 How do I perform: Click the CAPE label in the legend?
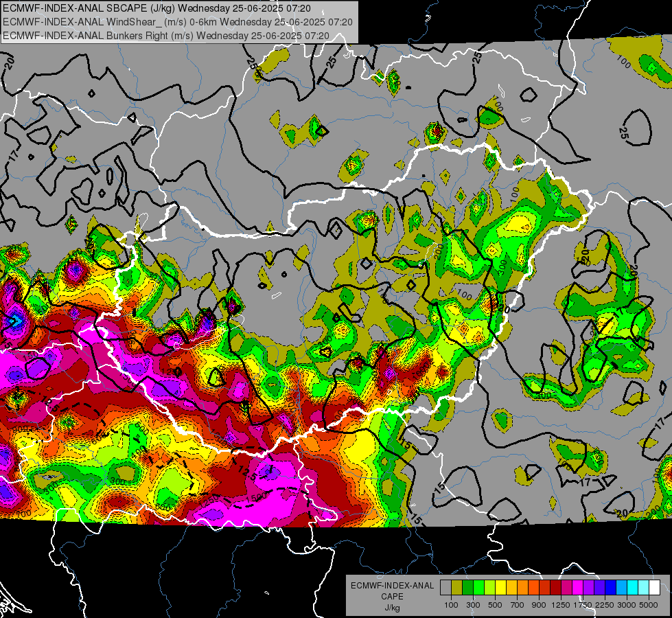click(x=392, y=597)
